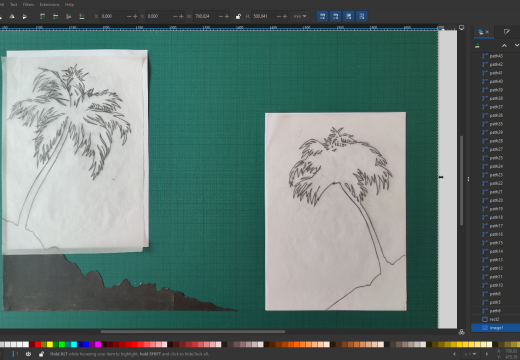Toggle the fourth blue move-patterns button
The width and height of the screenshot is (520, 360).
click(362, 16)
